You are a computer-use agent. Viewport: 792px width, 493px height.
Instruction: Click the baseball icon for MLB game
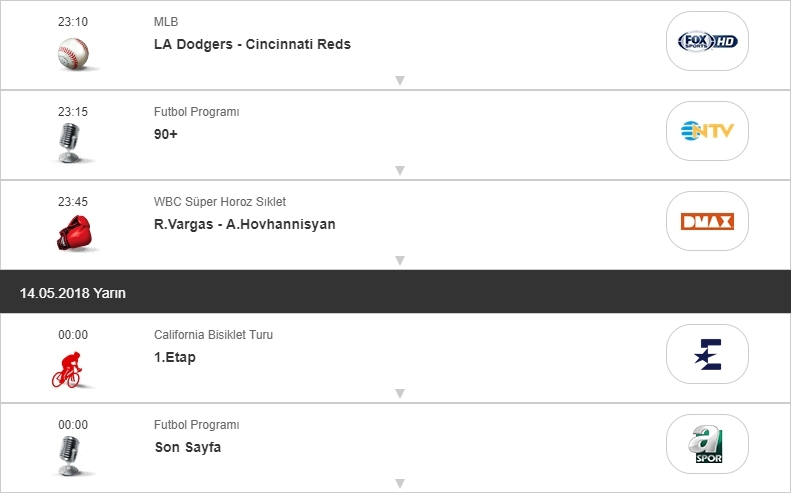coord(73,53)
